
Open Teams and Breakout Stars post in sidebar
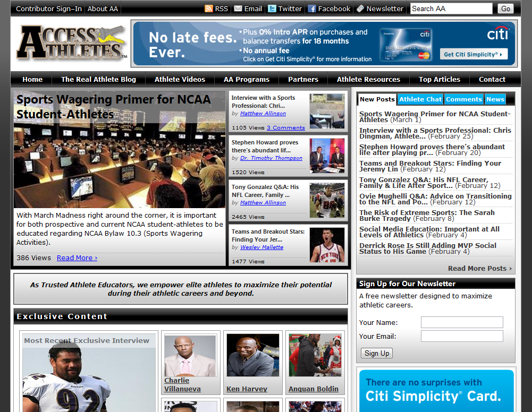point(430,166)
